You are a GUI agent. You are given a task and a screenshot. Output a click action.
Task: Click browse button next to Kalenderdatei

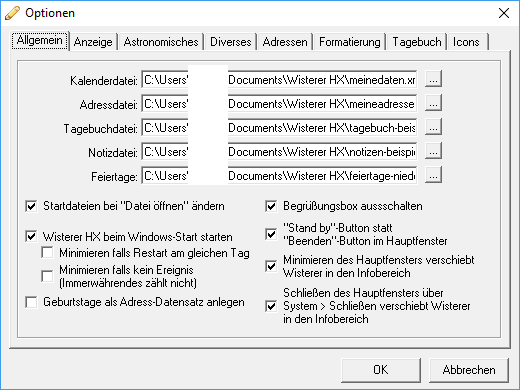click(433, 79)
